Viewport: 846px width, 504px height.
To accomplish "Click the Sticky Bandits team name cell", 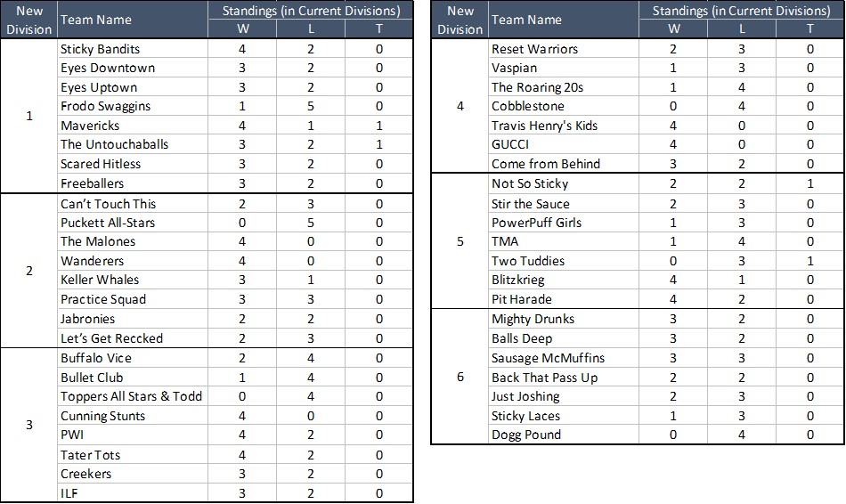I will click(x=100, y=49).
